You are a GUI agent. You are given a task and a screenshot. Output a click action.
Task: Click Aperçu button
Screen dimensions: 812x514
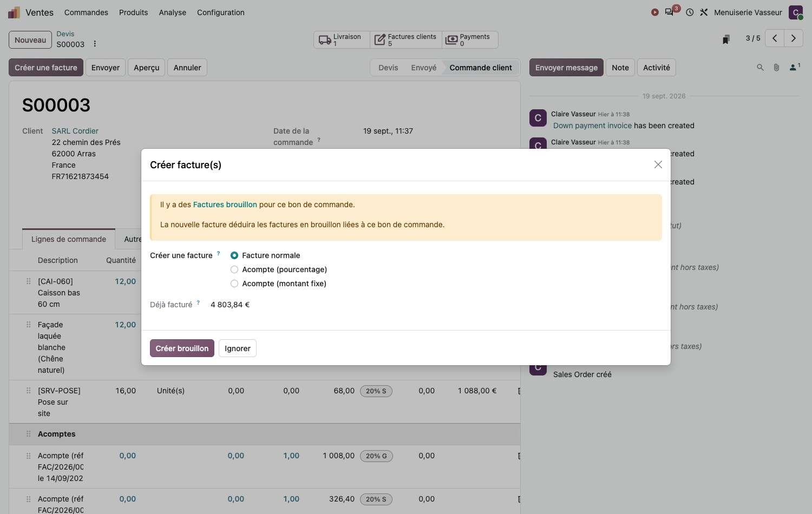(147, 68)
